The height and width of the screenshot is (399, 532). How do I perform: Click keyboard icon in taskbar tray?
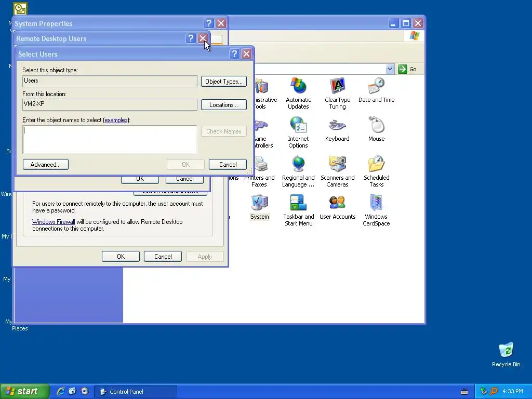[x=464, y=392]
